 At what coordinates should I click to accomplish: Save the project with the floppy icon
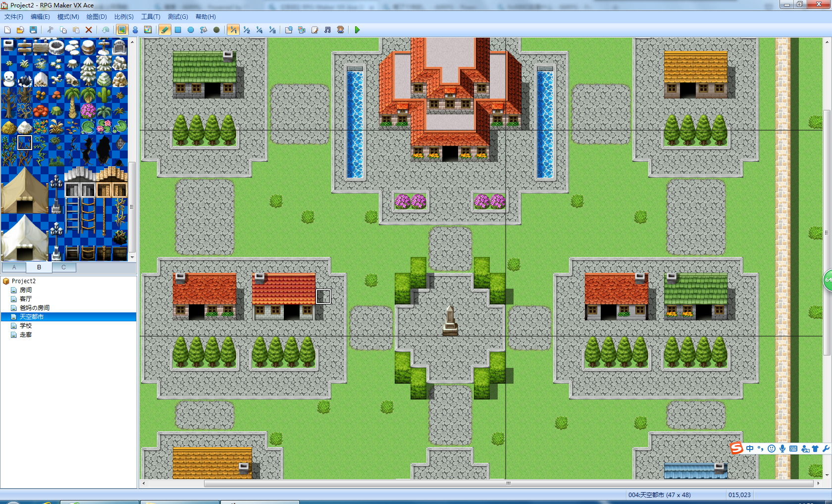coord(33,30)
